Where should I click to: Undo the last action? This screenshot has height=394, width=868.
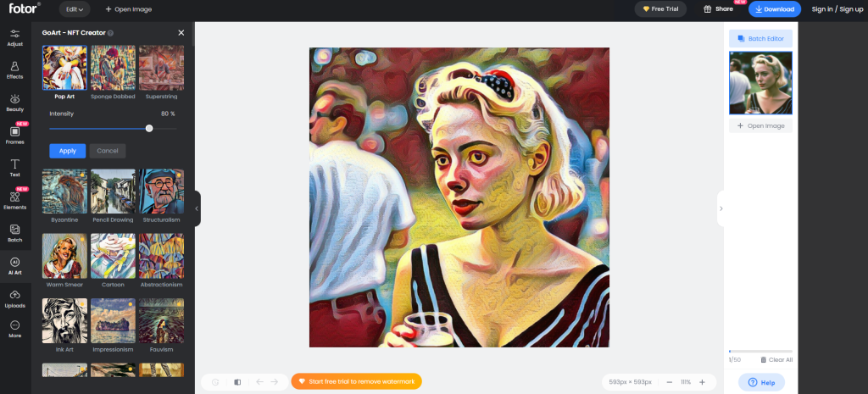[259, 382]
